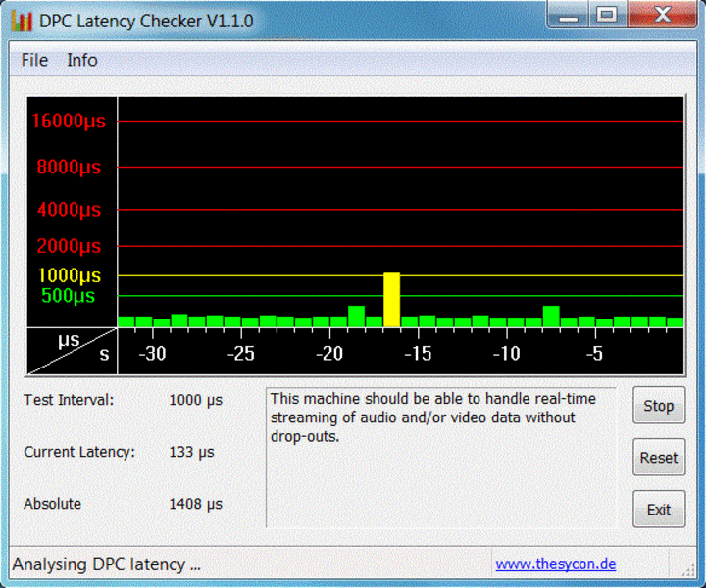Click the Analysing DPC latency status text
Image resolution: width=706 pixels, height=588 pixels.
coord(107,564)
